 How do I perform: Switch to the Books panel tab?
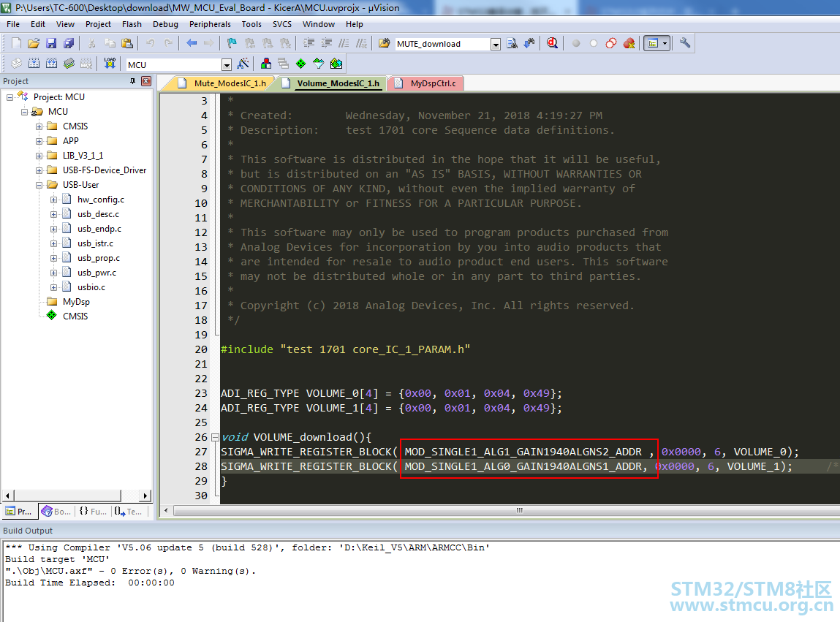tap(56, 512)
